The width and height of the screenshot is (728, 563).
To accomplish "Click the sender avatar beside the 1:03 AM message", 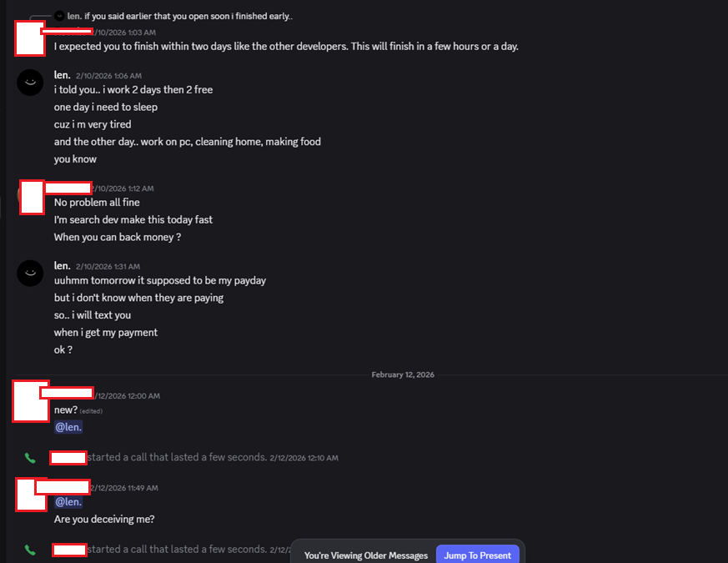I will [30, 38].
